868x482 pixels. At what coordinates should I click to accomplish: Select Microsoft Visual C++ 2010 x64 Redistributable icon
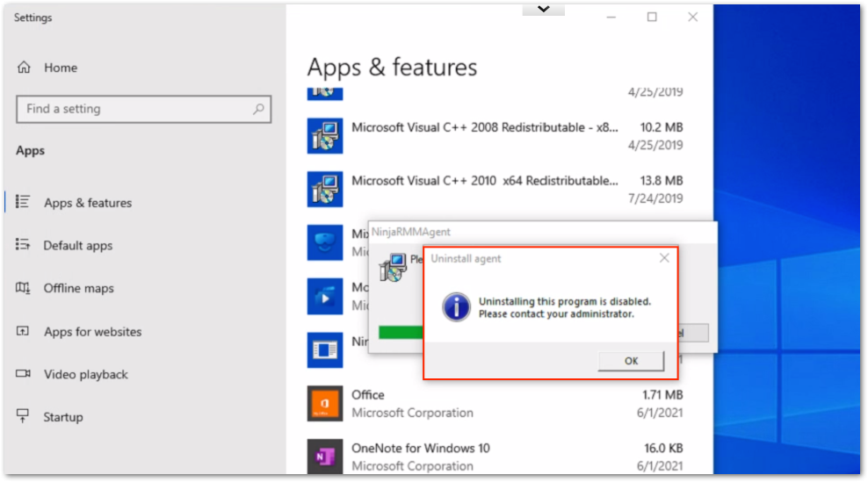pyautogui.click(x=324, y=189)
